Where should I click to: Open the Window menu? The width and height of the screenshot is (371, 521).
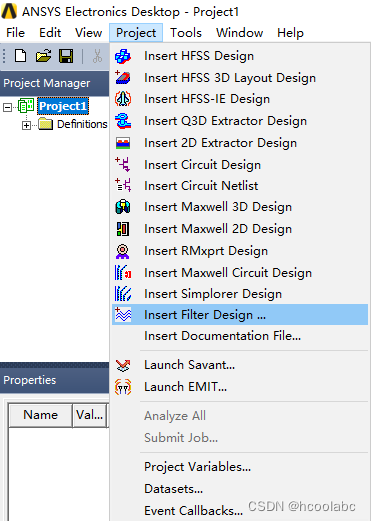[239, 33]
